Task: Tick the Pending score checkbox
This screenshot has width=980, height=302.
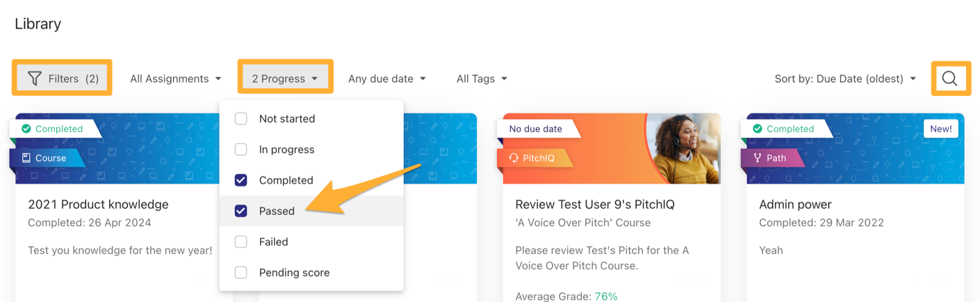Action: tap(241, 273)
